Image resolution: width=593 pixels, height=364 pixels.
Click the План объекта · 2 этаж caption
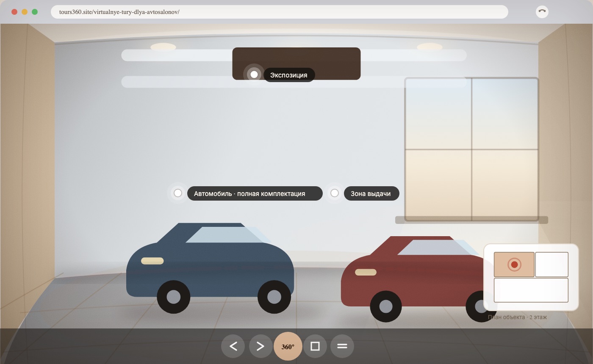coord(517,317)
